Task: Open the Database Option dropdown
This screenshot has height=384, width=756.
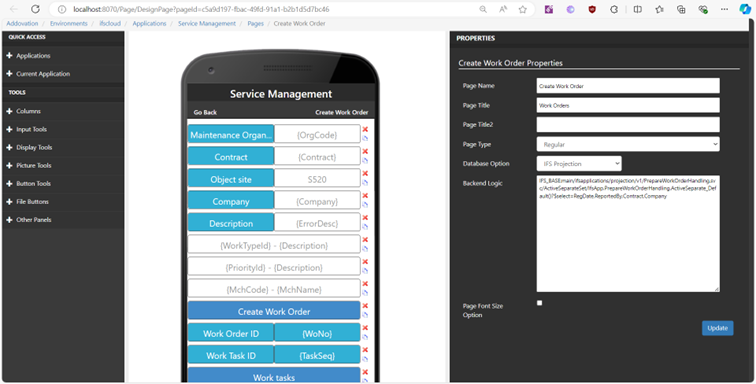Action: (579, 164)
